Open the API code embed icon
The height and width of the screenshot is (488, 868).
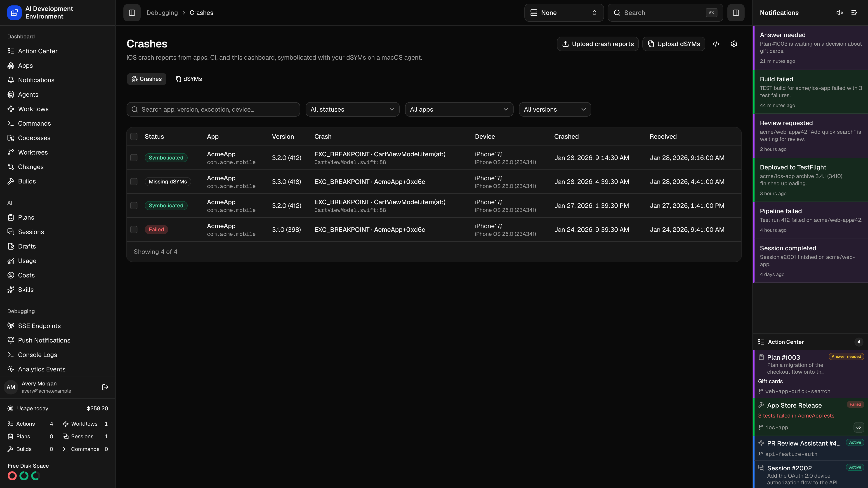716,44
